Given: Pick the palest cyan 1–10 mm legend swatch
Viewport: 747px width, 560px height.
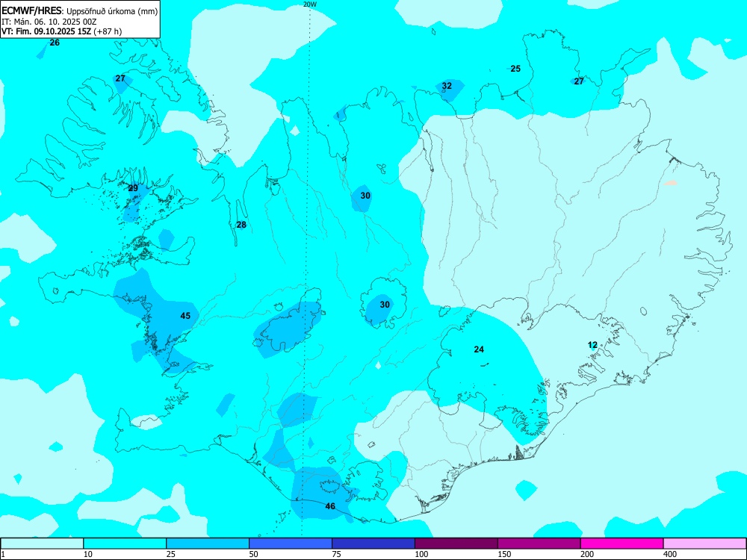Looking at the screenshot, I should [x=42, y=544].
